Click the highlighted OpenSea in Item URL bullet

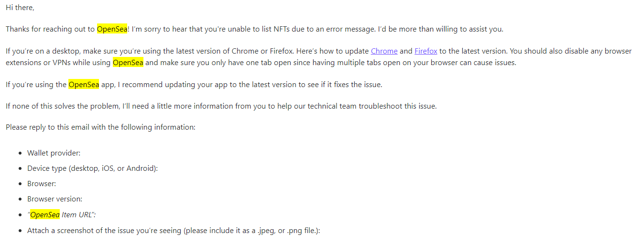45,215
